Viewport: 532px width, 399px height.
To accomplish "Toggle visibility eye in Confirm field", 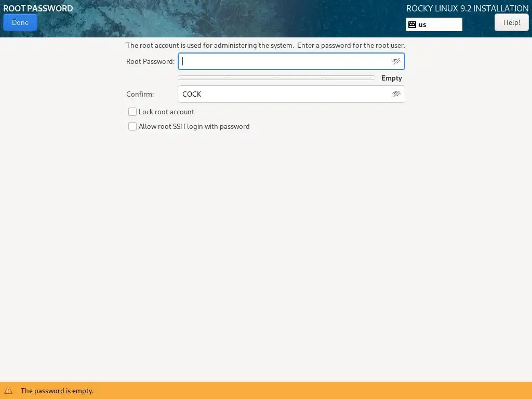I will [x=396, y=94].
